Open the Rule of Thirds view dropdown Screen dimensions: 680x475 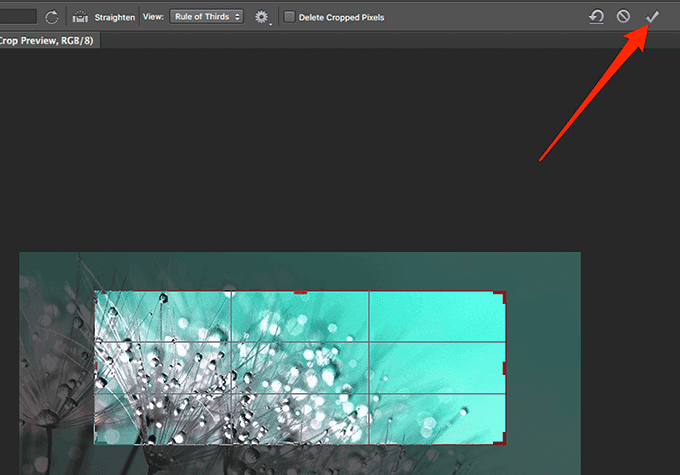pyautogui.click(x=206, y=17)
